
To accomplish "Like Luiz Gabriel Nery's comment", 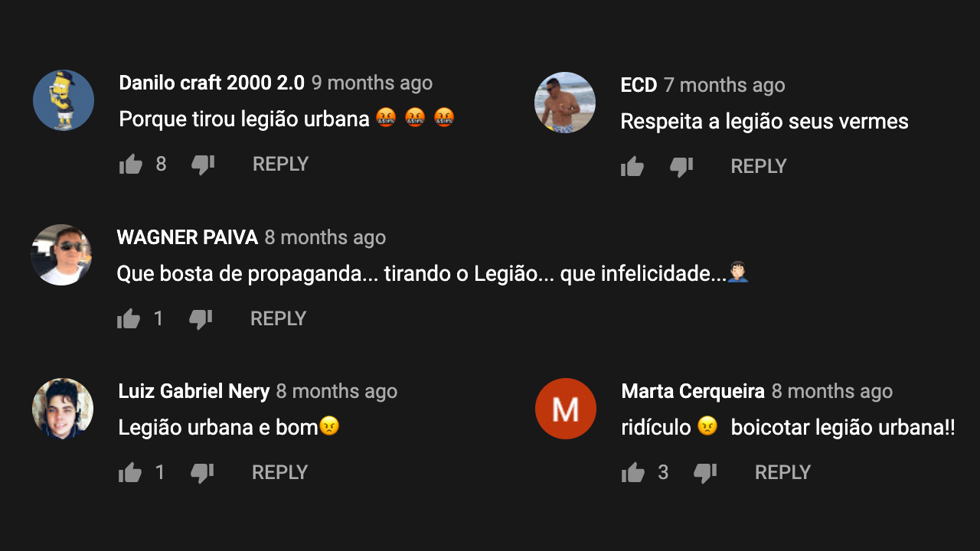I will [x=130, y=473].
